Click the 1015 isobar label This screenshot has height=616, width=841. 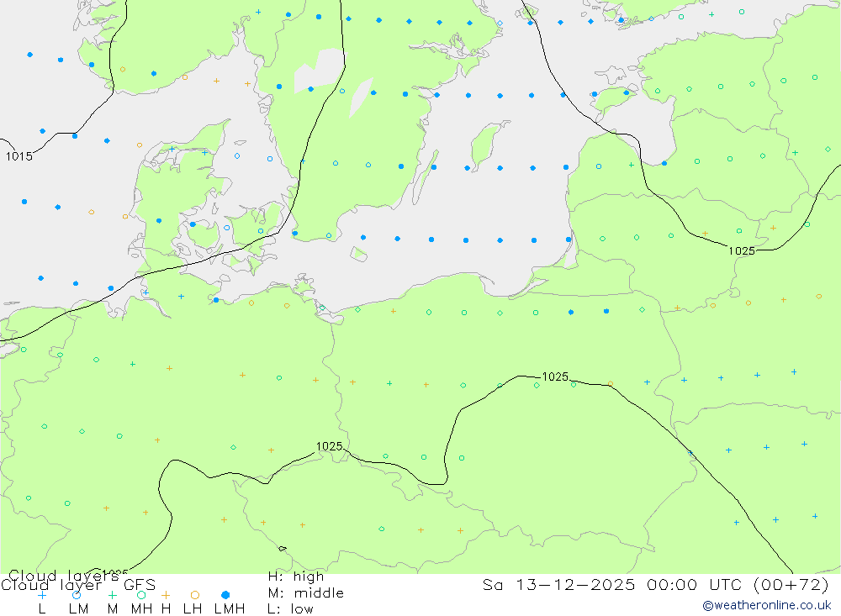pos(19,156)
